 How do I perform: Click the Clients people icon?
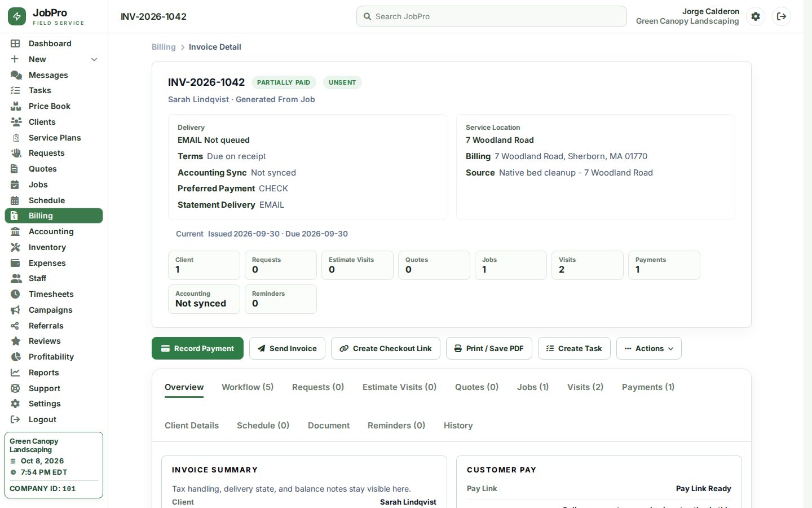point(16,122)
